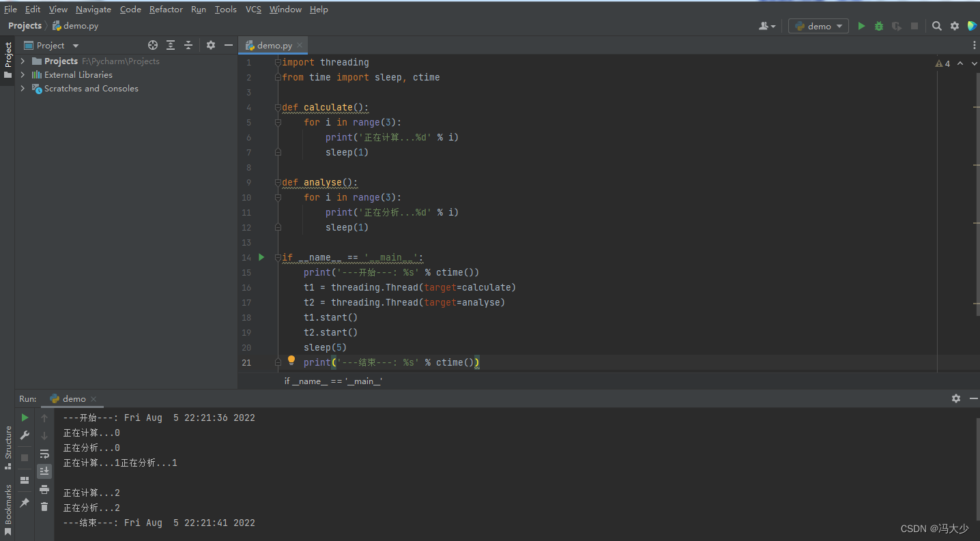980x541 pixels.
Task: Click console line ending '22:21:41 2022'
Action: tap(159, 523)
